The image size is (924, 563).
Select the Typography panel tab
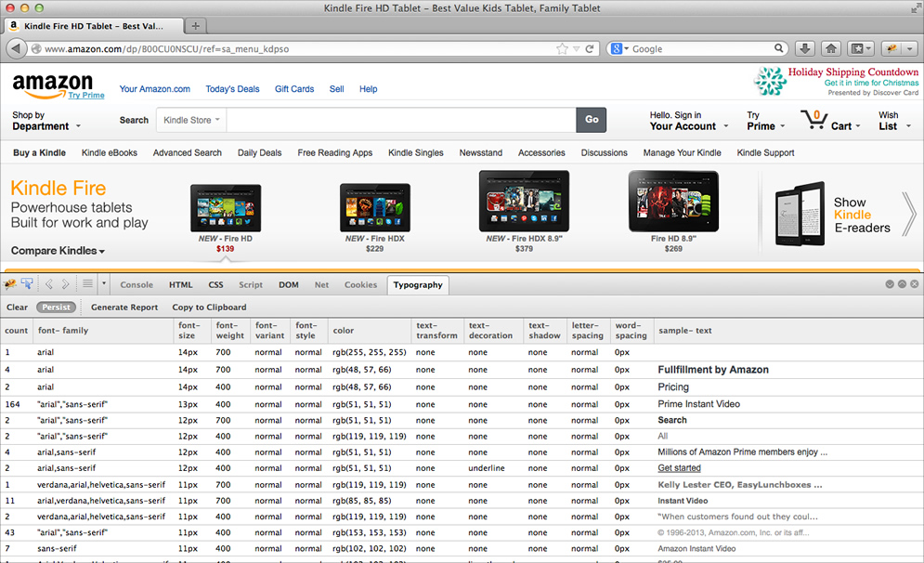(x=418, y=284)
